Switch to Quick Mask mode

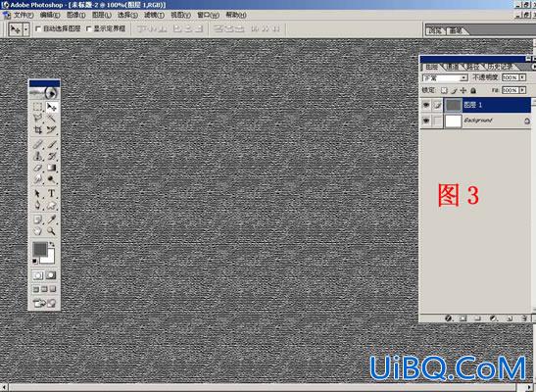51,275
